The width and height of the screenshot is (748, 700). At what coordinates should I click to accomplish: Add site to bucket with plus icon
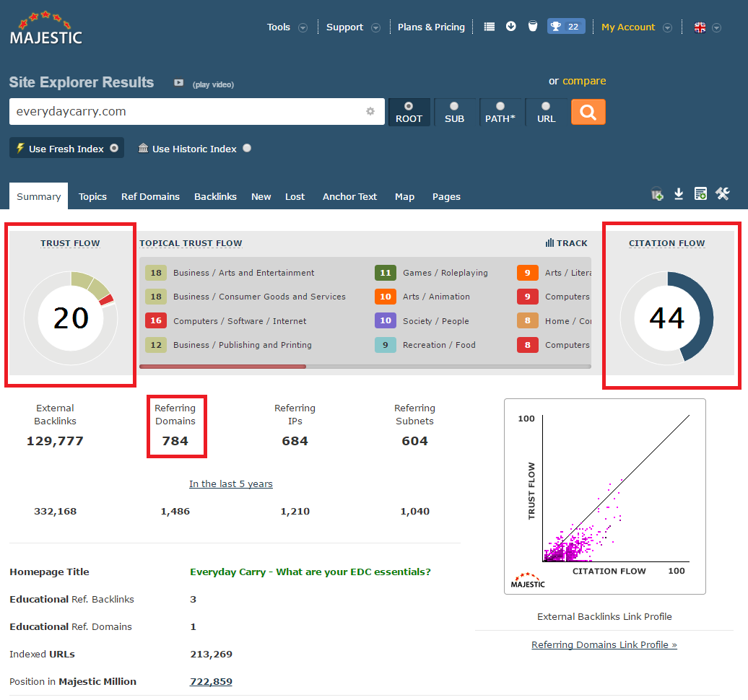[657, 193]
